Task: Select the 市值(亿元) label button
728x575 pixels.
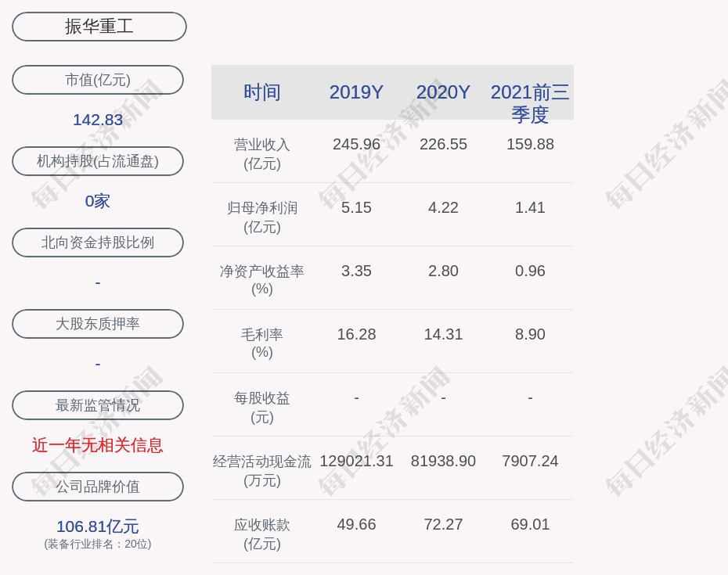Action: [98, 80]
